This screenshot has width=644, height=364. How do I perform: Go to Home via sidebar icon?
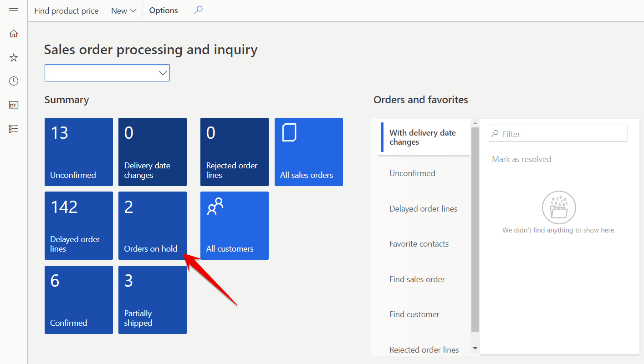(x=14, y=33)
